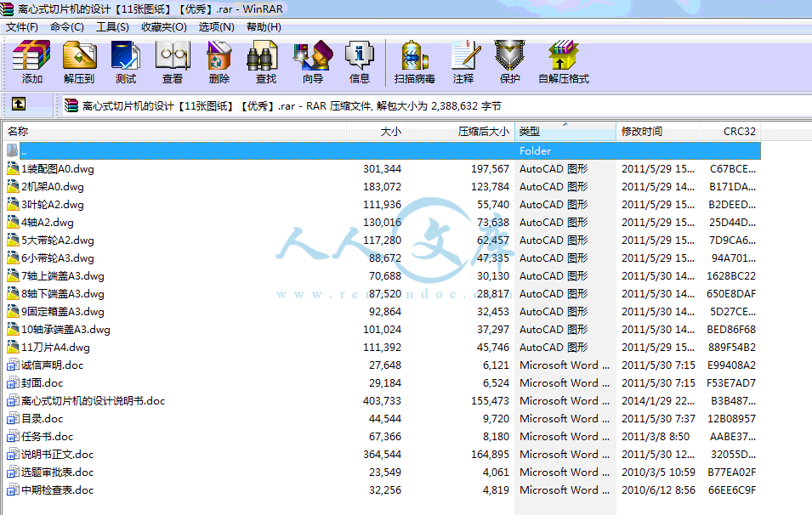The width and height of the screenshot is (812, 515).
Task: Select file 3叶轮A2.dwg
Action: (x=53, y=205)
